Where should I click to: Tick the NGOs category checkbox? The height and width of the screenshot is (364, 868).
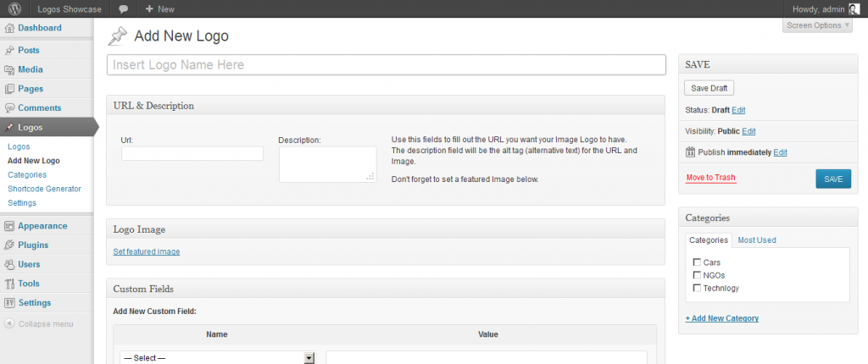[697, 275]
